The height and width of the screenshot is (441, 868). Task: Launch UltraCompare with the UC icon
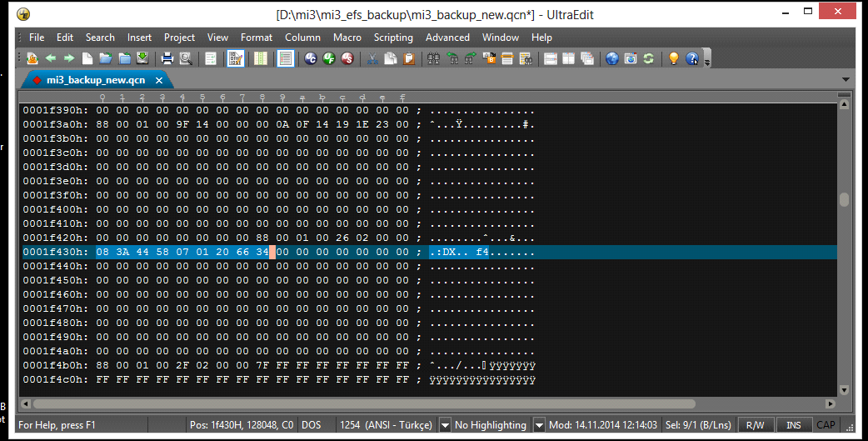[310, 58]
